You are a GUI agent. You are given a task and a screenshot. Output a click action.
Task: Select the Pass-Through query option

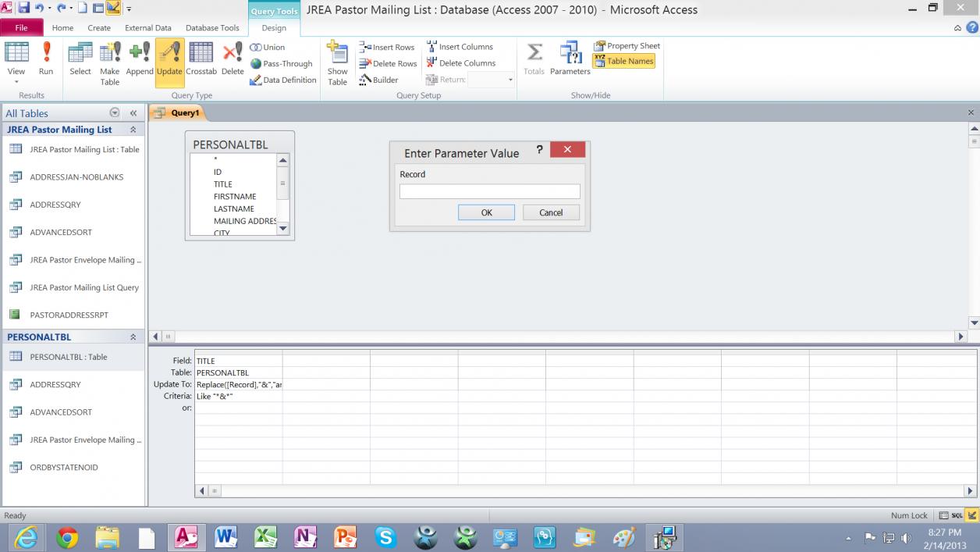pos(281,64)
